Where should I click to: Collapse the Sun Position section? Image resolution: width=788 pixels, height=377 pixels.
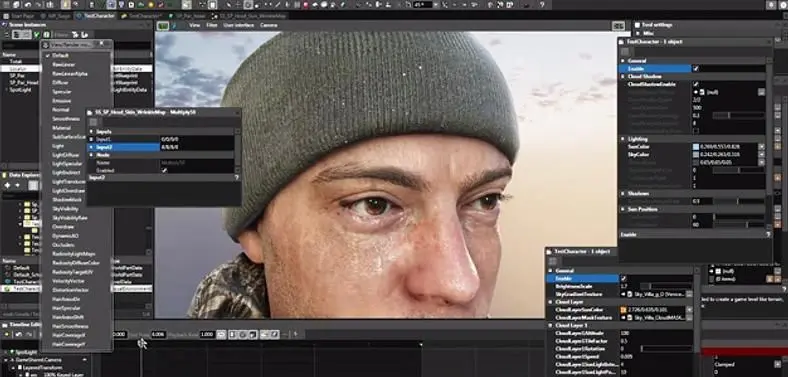[x=623, y=209]
